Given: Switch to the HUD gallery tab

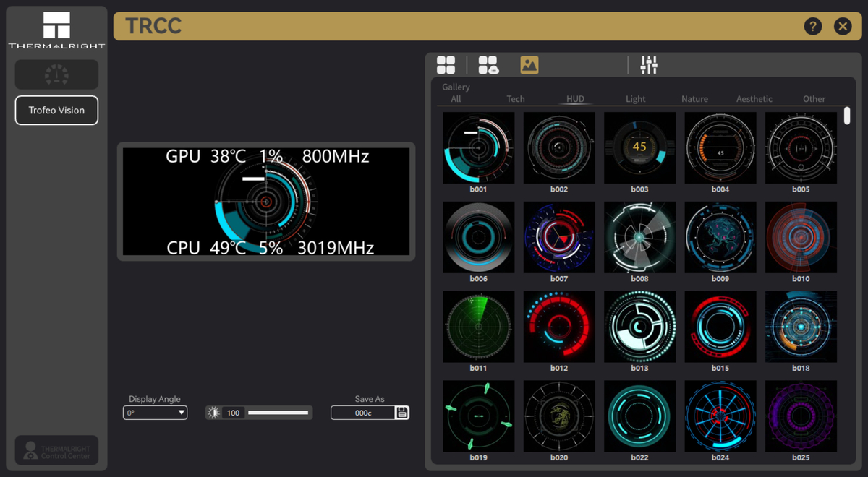Looking at the screenshot, I should (x=575, y=99).
